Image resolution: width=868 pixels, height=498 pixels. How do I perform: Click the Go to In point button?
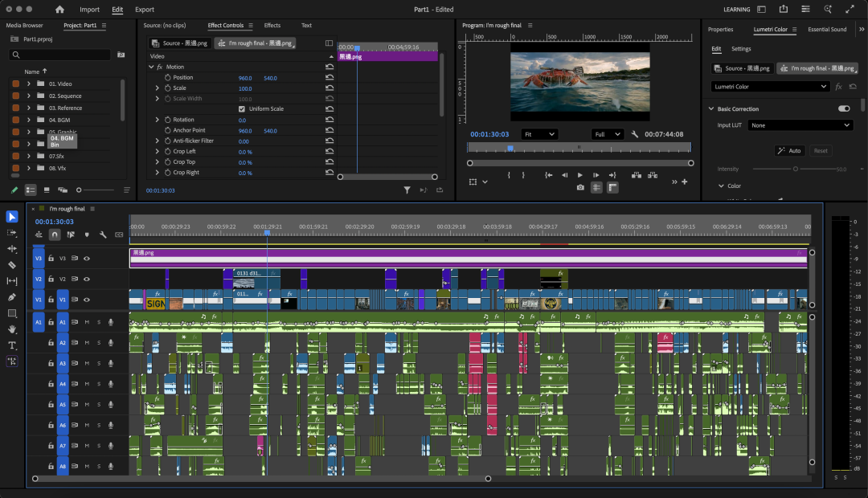pos(548,175)
